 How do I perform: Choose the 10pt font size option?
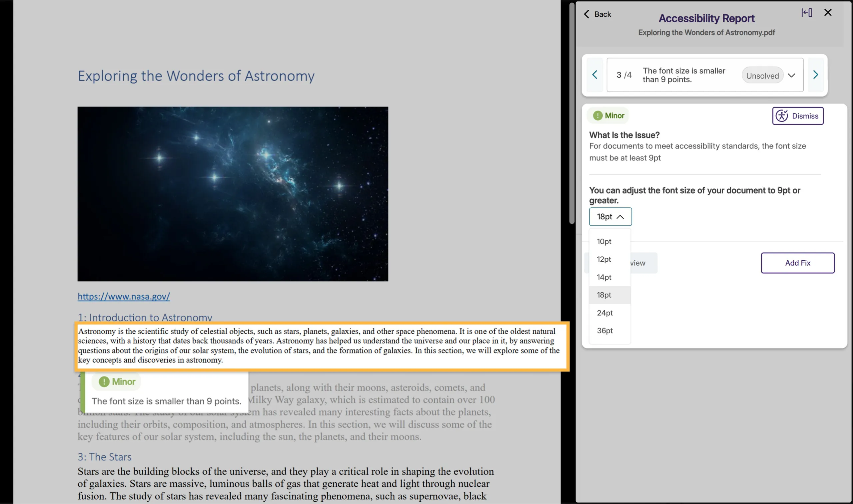pyautogui.click(x=604, y=241)
